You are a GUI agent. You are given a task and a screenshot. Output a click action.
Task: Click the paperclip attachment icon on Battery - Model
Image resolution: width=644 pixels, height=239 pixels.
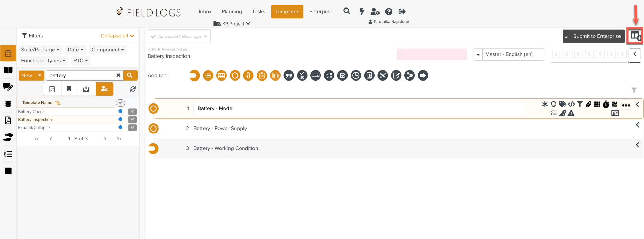(x=588, y=104)
